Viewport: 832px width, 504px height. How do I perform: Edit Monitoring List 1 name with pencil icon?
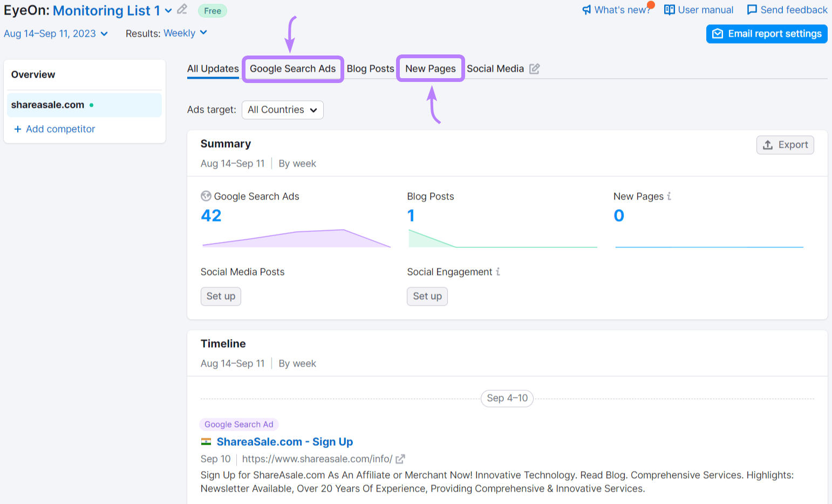click(x=181, y=10)
